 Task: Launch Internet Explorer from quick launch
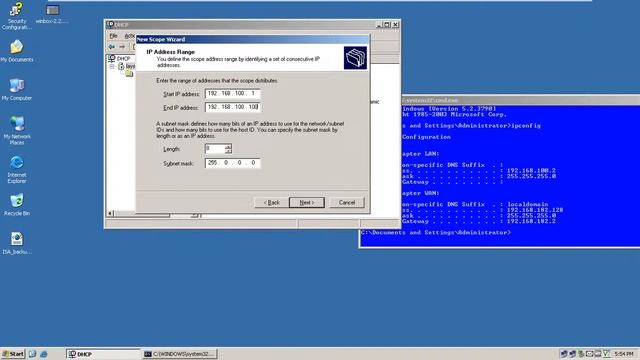pos(43,354)
